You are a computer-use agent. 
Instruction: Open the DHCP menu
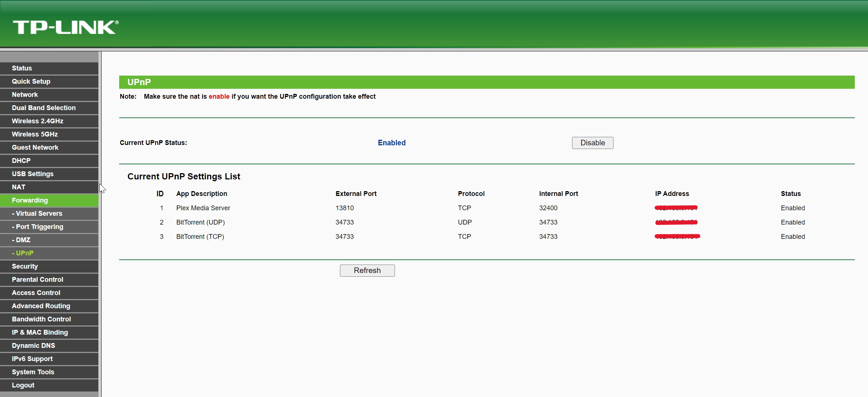click(x=49, y=161)
